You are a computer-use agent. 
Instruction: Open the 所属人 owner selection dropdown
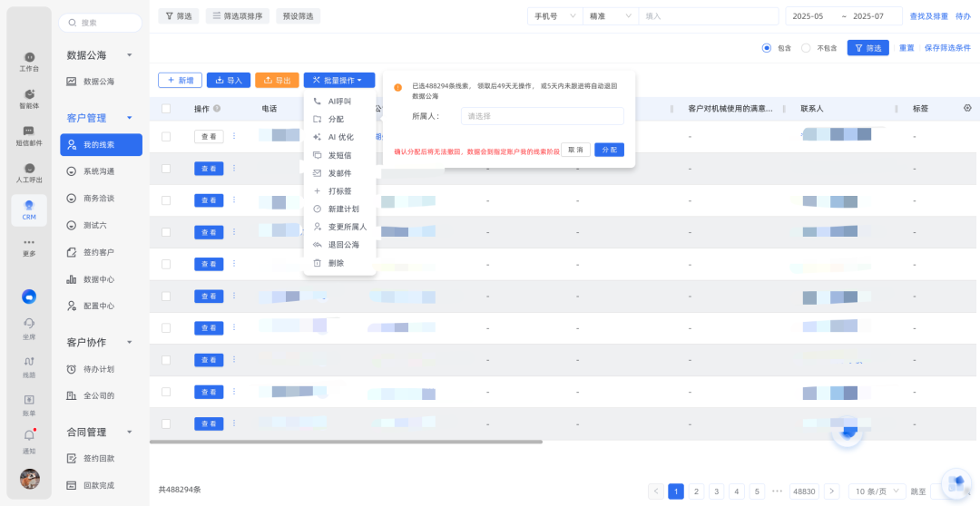point(542,116)
